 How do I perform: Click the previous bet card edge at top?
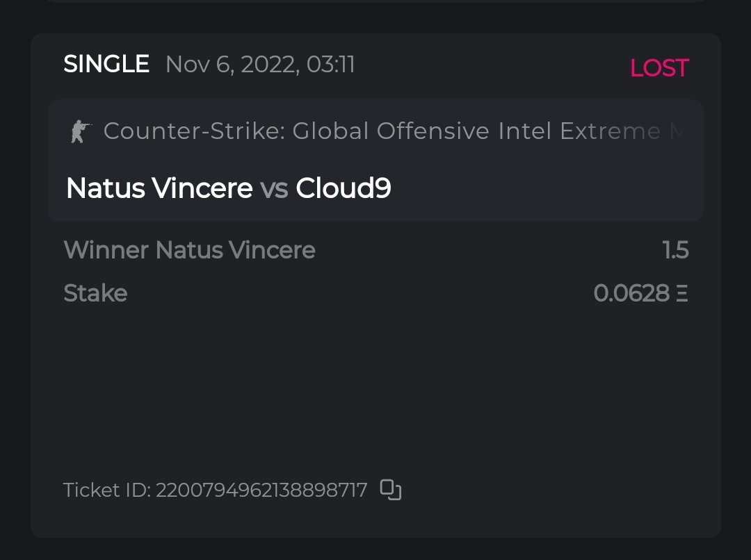click(375, 2)
